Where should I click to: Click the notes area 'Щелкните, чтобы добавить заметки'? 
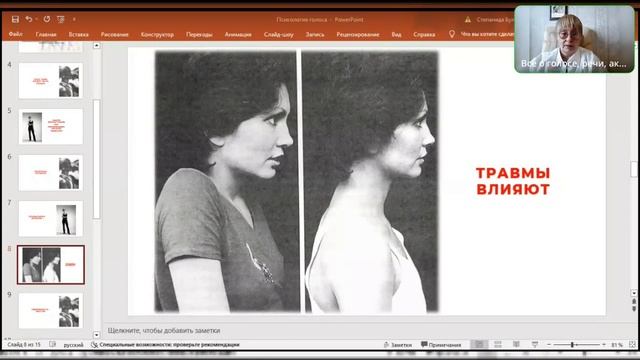tap(164, 331)
